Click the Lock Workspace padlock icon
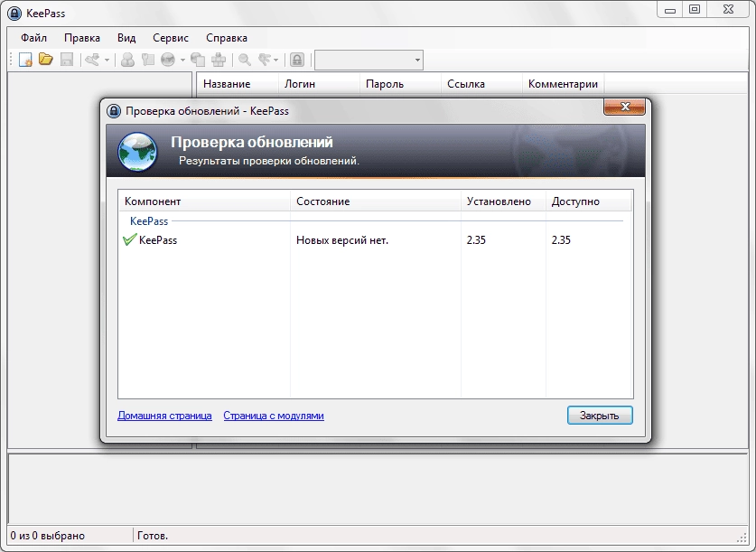 pos(297,60)
